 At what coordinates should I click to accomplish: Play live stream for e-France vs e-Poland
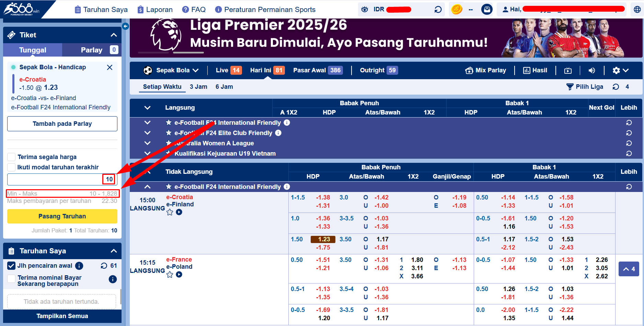point(179,275)
